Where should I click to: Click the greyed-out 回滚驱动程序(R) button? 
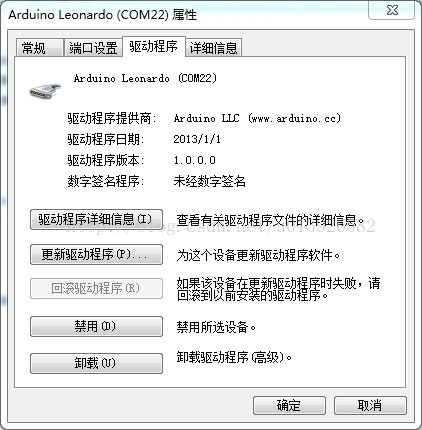pyautogui.click(x=96, y=288)
